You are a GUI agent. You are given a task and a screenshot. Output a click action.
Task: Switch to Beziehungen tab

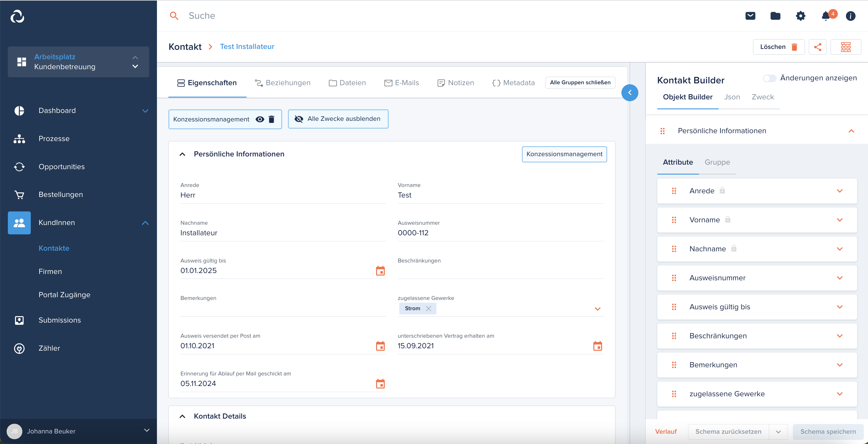[x=283, y=83]
